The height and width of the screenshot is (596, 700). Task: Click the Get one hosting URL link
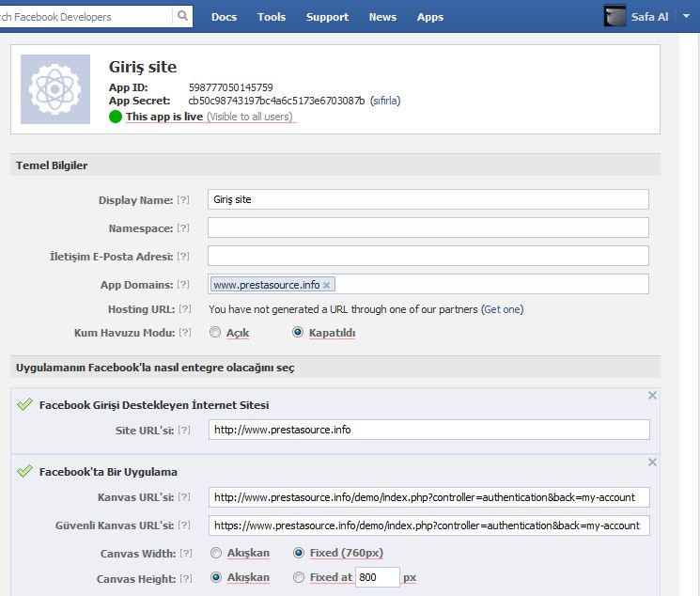(502, 309)
